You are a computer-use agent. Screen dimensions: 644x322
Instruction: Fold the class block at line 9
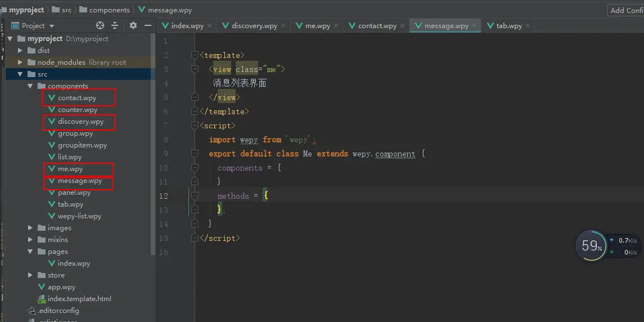click(x=195, y=154)
